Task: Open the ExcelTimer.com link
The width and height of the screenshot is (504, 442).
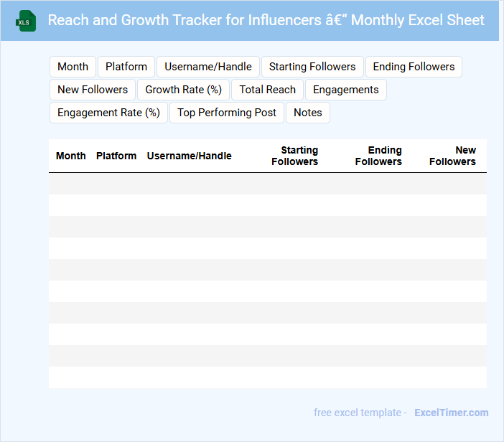Action: click(452, 413)
